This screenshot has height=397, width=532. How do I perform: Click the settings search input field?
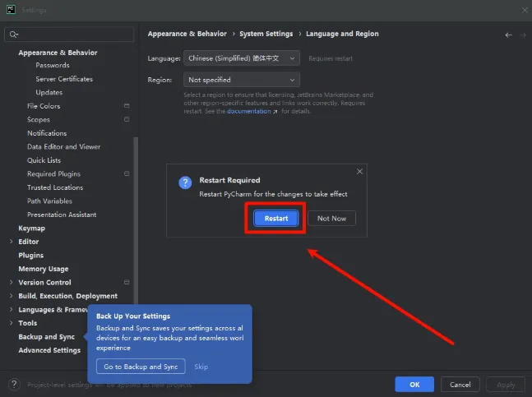click(69, 35)
